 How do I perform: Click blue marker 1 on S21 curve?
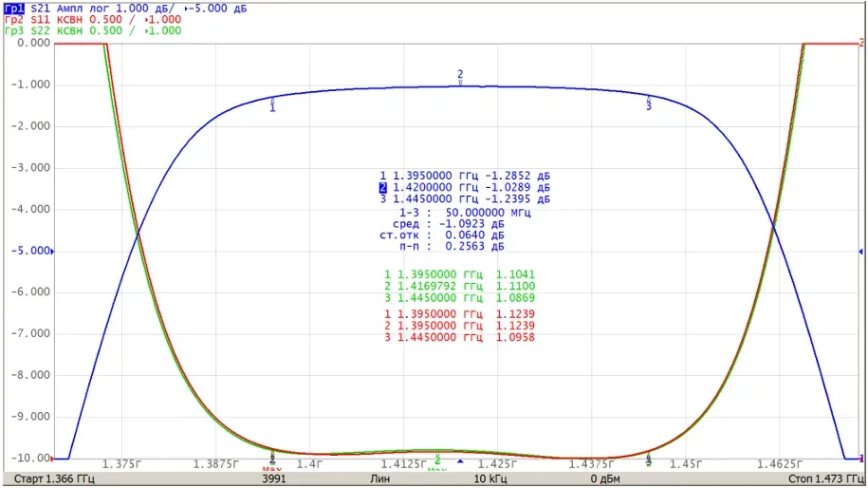tap(272, 103)
